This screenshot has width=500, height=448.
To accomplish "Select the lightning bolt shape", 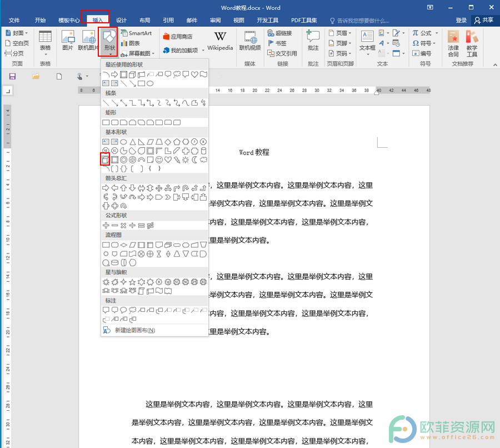I will pyautogui.click(x=177, y=160).
